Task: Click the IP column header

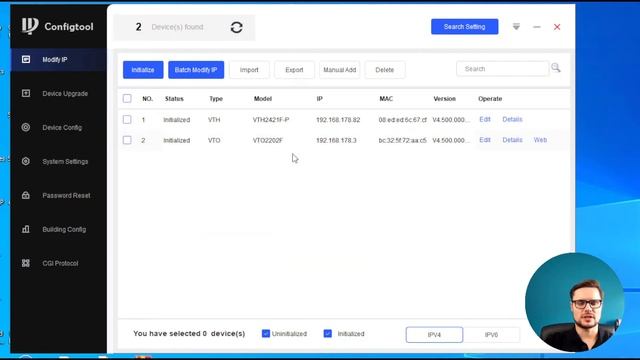Action: [320, 99]
